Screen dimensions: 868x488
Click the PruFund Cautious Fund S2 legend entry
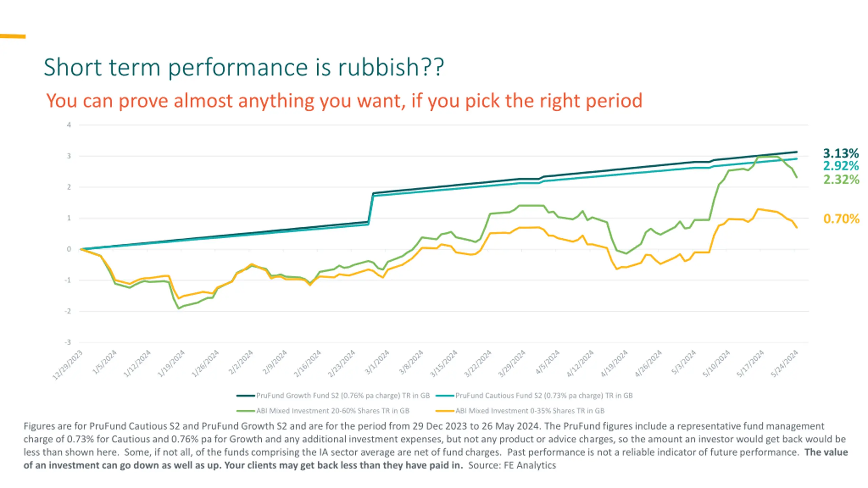tap(544, 395)
